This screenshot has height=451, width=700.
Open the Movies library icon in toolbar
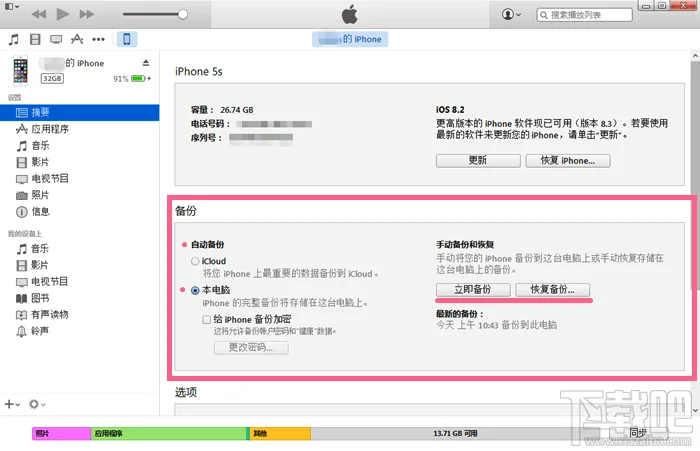click(x=35, y=39)
